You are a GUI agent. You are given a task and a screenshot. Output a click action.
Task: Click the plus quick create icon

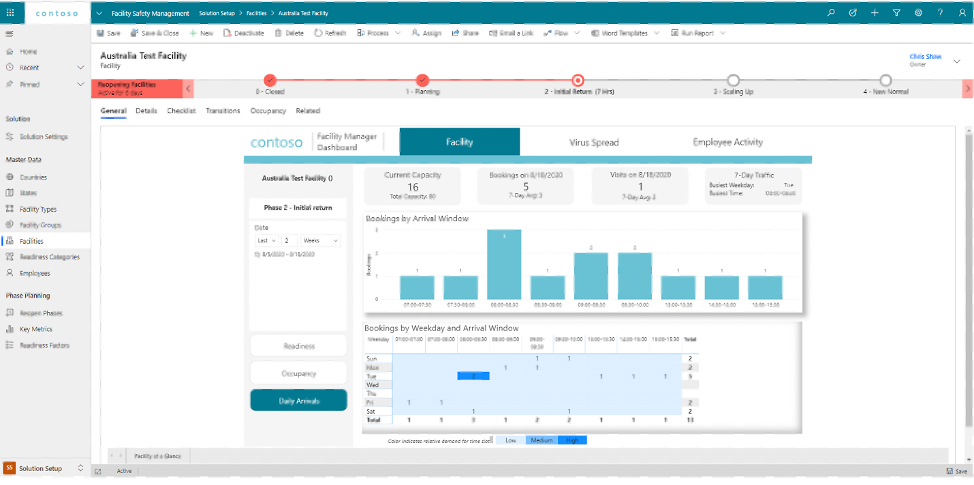[x=874, y=13]
